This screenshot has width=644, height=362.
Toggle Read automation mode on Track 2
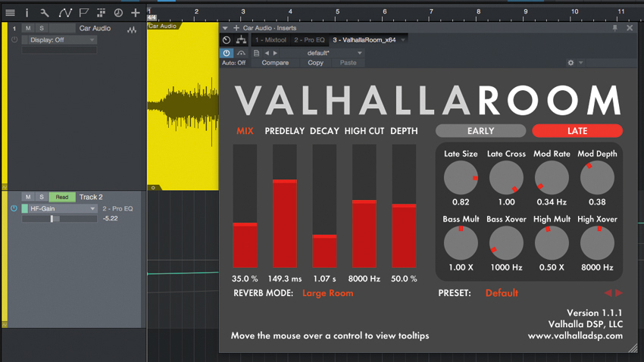62,197
